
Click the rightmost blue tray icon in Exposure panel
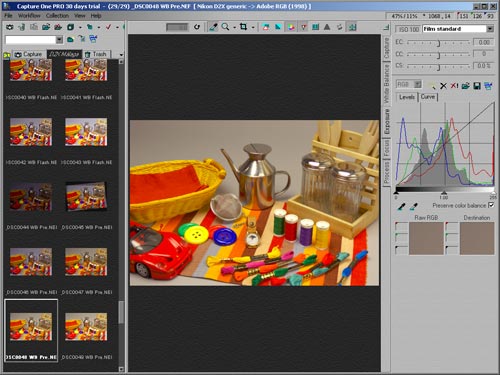pos(488,86)
